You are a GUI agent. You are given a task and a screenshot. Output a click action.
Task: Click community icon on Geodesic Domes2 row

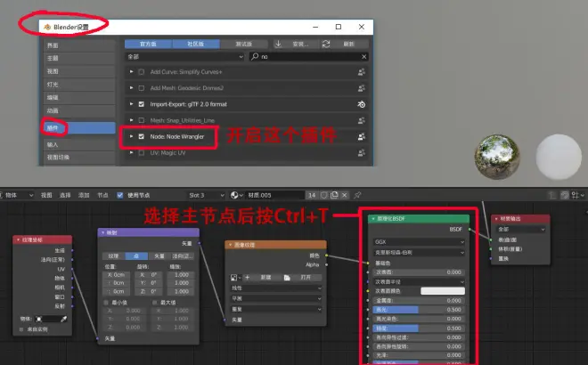coord(362,88)
